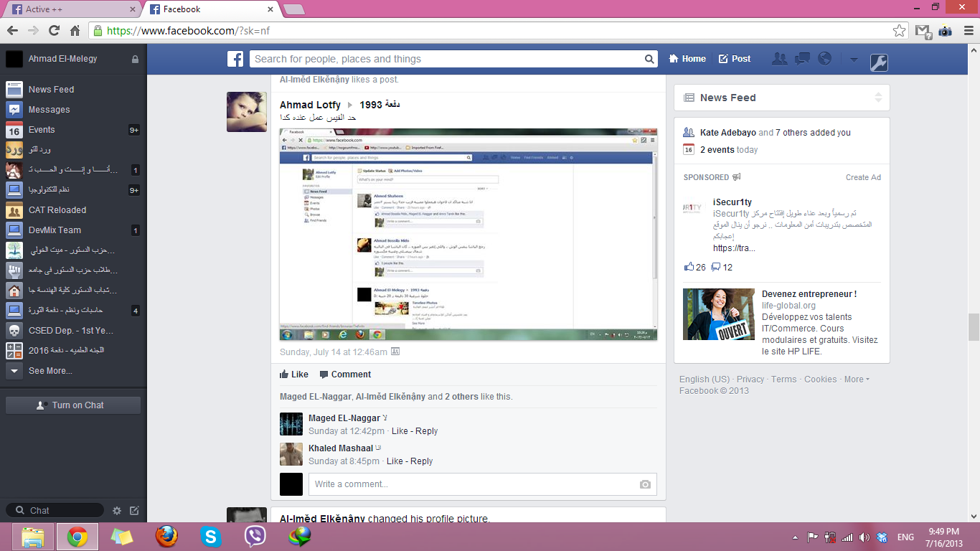Reload the page with the refresh icon
The width and height of the screenshot is (980, 551).
(54, 31)
